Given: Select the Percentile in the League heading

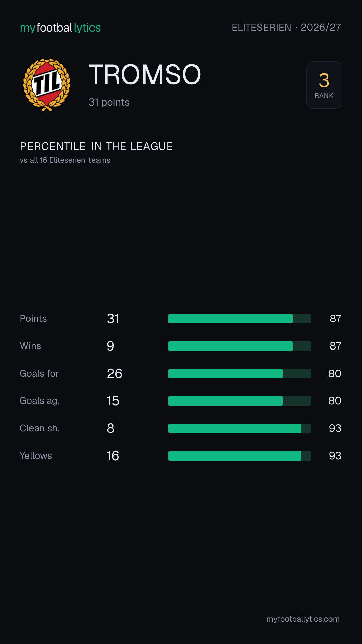Looking at the screenshot, I should click(96, 146).
